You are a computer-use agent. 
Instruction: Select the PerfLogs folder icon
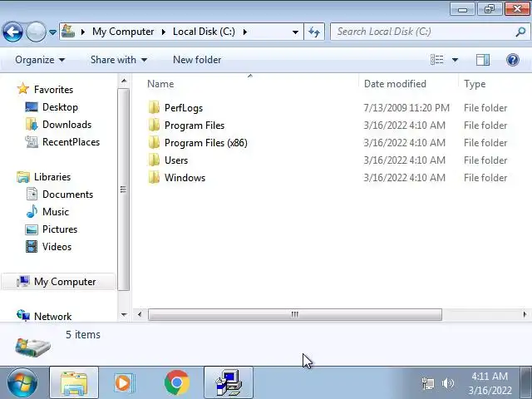coord(154,107)
